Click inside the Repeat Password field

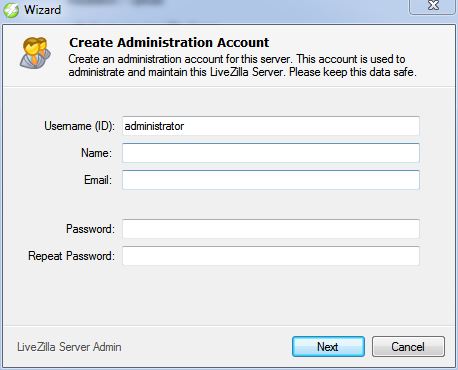(x=271, y=256)
